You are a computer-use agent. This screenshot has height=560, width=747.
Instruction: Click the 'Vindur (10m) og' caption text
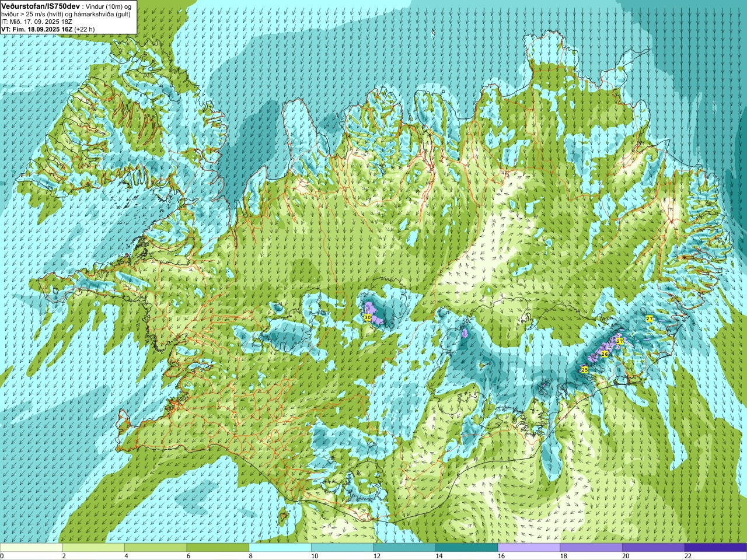click(109, 6)
